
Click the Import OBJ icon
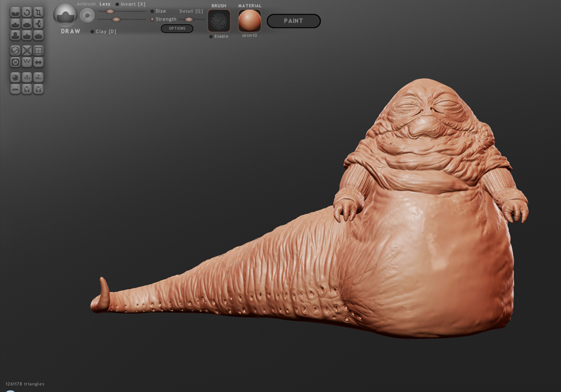pyautogui.click(x=27, y=77)
